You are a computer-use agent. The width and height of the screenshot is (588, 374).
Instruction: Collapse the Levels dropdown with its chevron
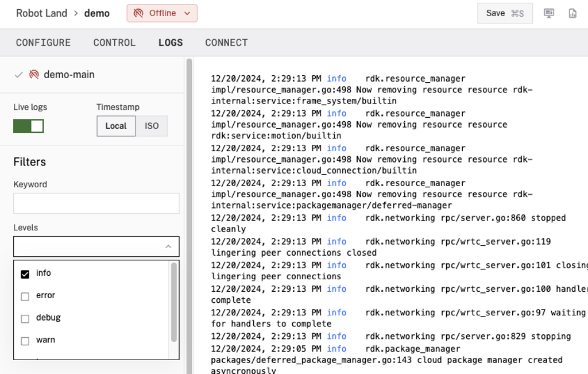tap(168, 246)
